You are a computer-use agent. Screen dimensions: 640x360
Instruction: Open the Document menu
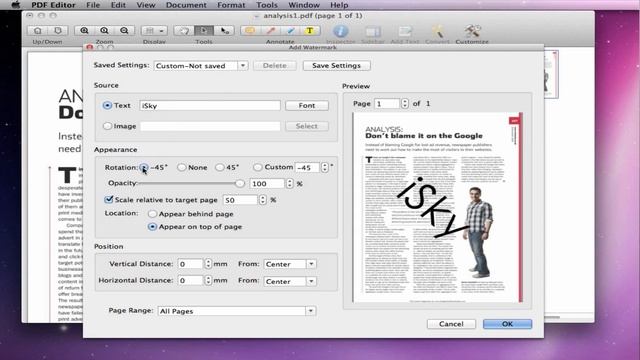click(x=186, y=5)
